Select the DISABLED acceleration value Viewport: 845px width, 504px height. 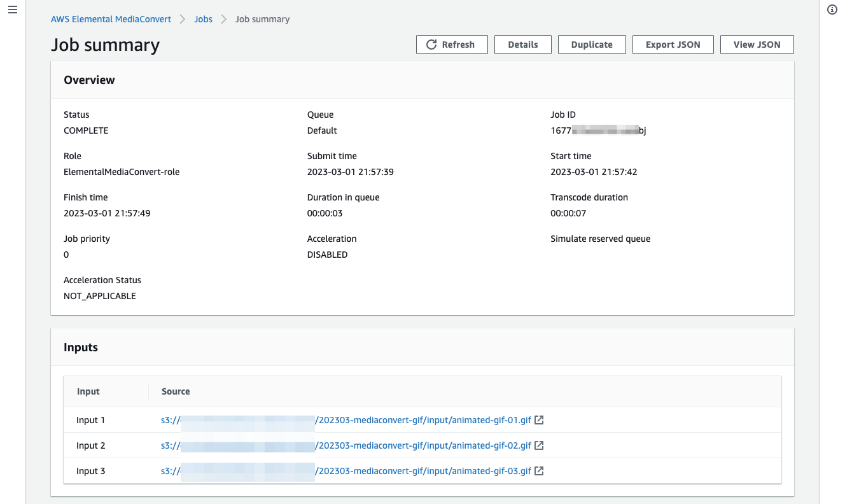(327, 255)
